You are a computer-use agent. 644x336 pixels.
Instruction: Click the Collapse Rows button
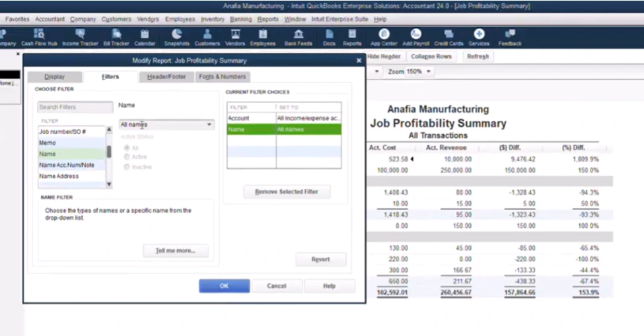click(431, 57)
